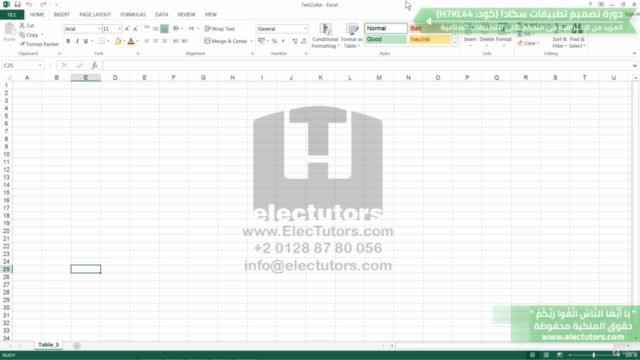This screenshot has width=640, height=360.
Task: Redo the last action
Action: tap(43, 4)
